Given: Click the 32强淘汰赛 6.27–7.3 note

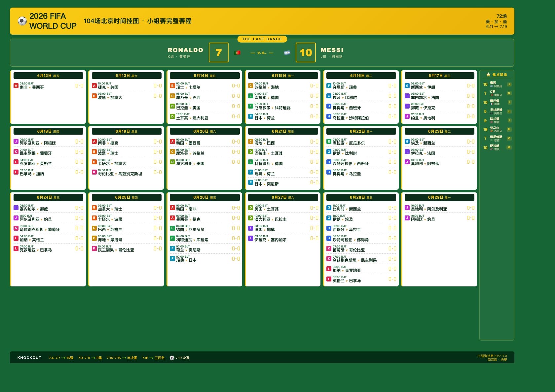Looking at the screenshot, I should point(492,356).
